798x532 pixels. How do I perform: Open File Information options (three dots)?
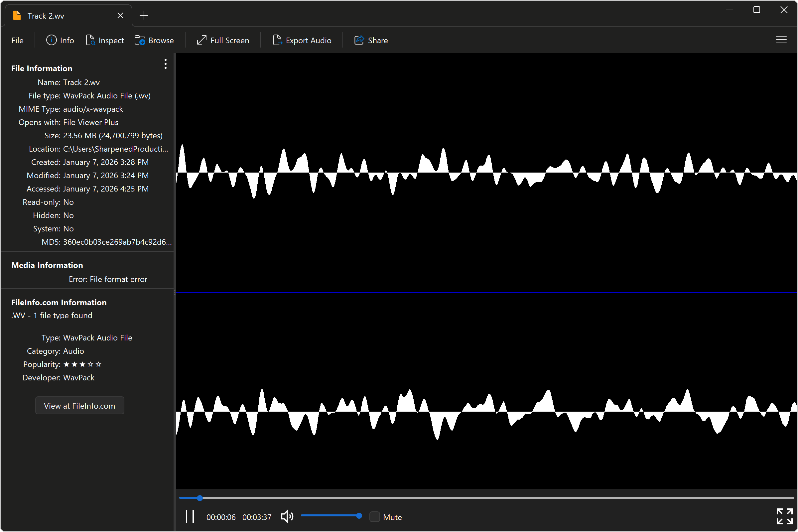(x=166, y=64)
